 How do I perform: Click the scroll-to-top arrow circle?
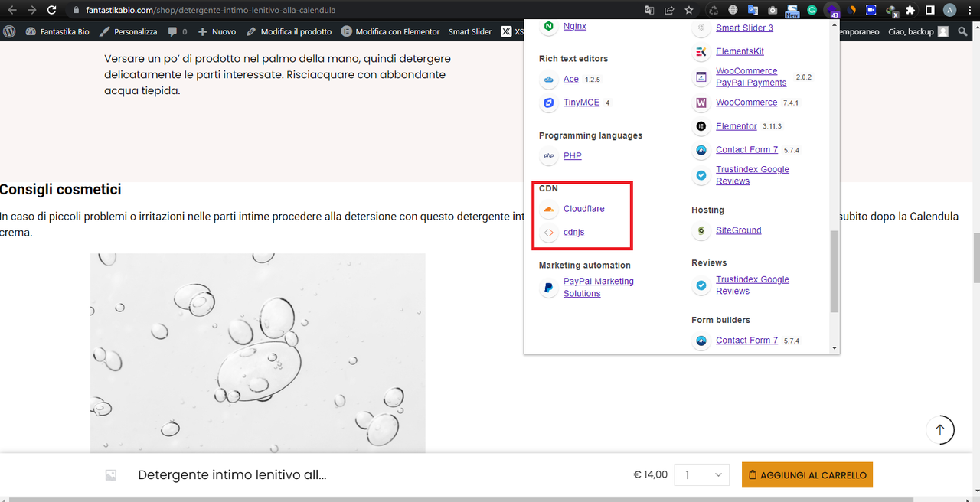pyautogui.click(x=940, y=429)
